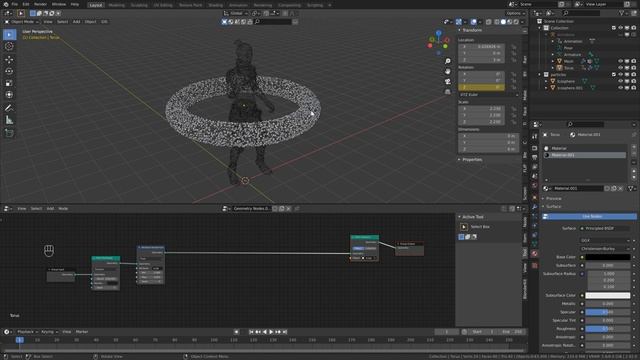Open the GGX distribution dropdown
Image resolution: width=640 pixels, height=360 pixels.
point(605,240)
